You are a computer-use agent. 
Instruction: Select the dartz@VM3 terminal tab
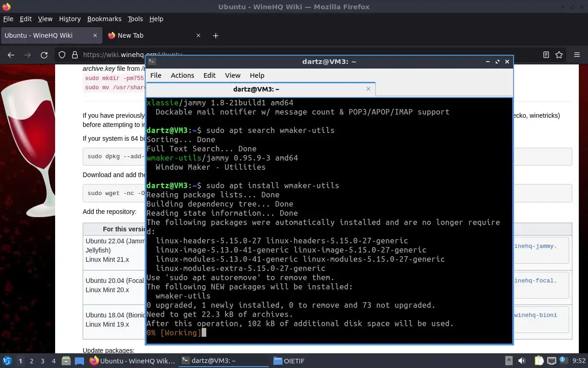pos(260,89)
